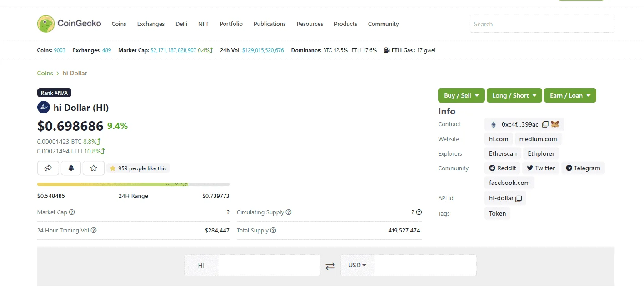Click the share arrow icon button
The width and height of the screenshot is (644, 301).
click(48, 168)
